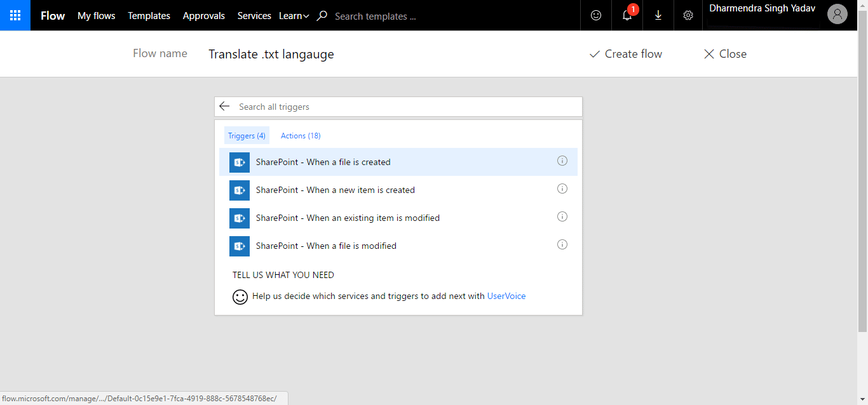Click the Flow home logo text
The width and height of the screenshot is (868, 405).
(53, 16)
